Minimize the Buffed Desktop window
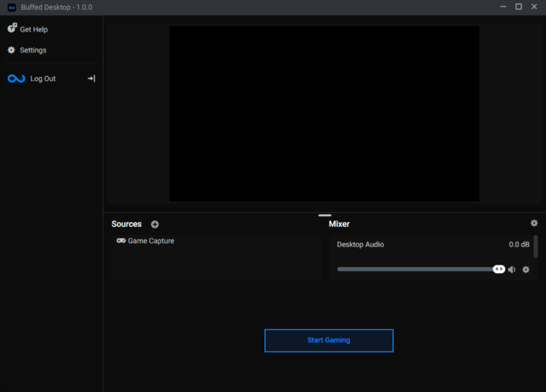This screenshot has height=392, width=546. pyautogui.click(x=503, y=7)
